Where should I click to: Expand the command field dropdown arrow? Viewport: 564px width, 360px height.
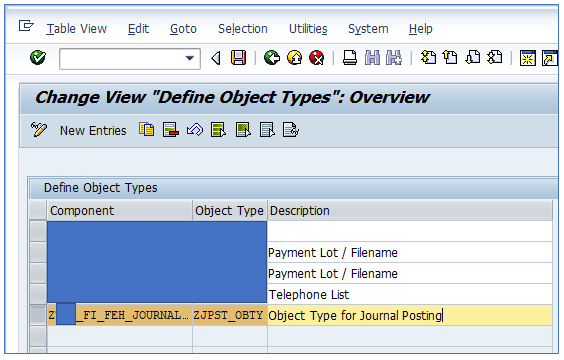pos(190,58)
